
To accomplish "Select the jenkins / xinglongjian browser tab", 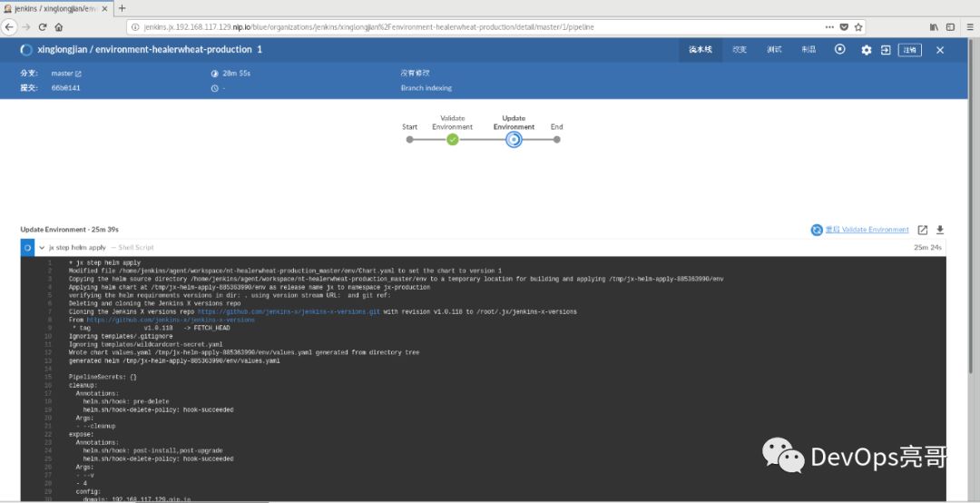I will click(56, 9).
